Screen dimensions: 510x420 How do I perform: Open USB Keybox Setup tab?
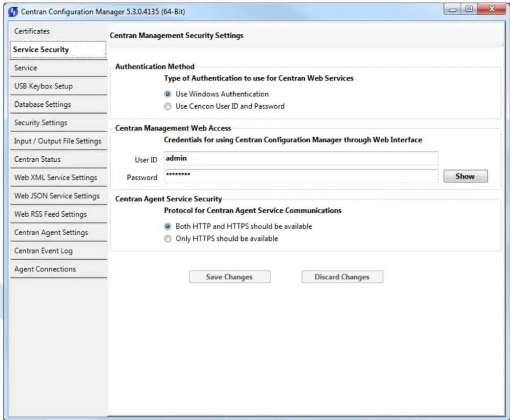click(x=58, y=86)
